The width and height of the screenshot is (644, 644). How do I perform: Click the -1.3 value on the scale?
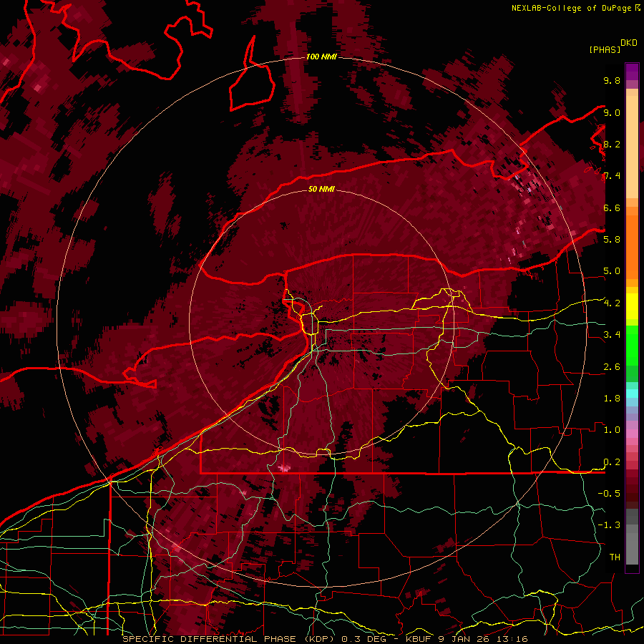[x=609, y=525]
